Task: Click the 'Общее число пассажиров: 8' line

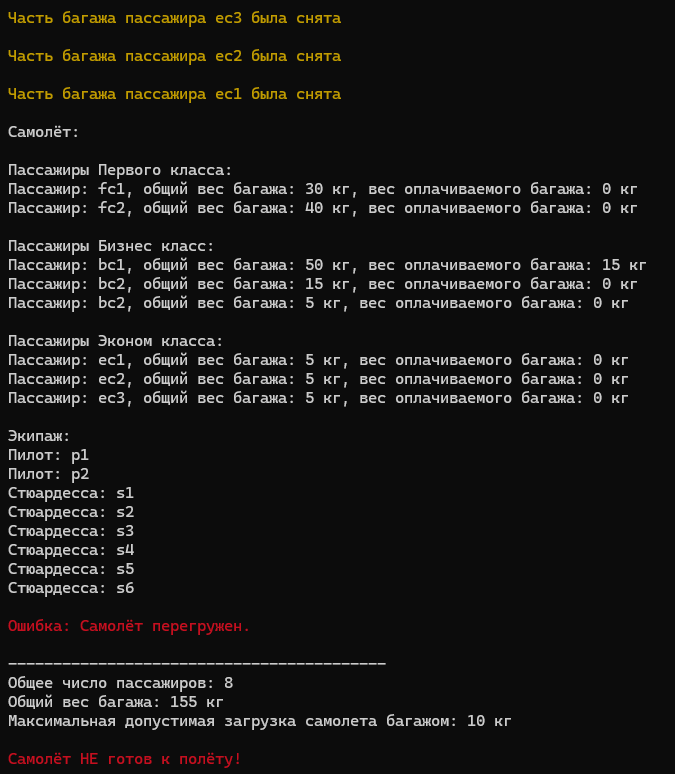Action: pyautogui.click(x=120, y=683)
